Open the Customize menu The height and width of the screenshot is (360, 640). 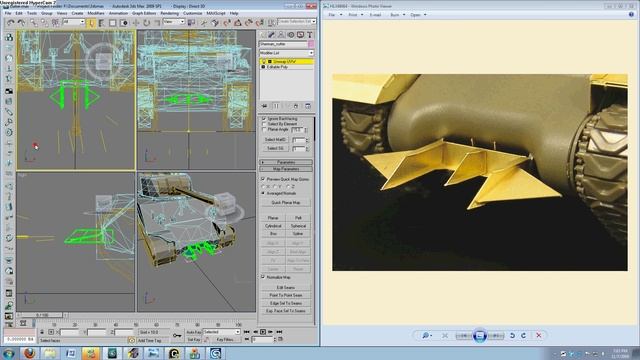(193, 13)
